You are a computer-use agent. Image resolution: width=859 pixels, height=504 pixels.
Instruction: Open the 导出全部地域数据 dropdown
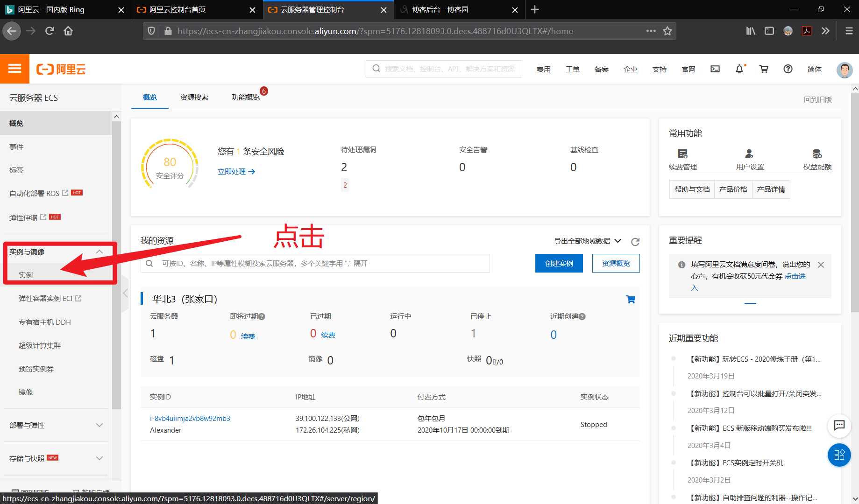pyautogui.click(x=587, y=241)
